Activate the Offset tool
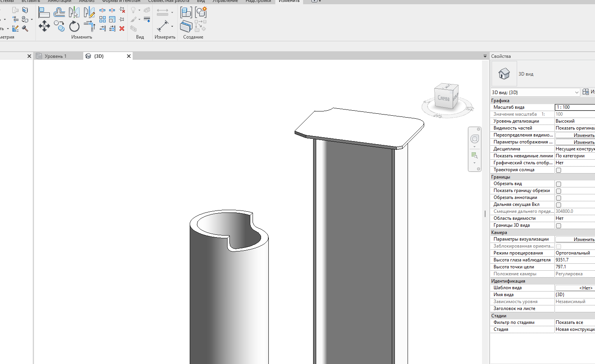 pyautogui.click(x=59, y=12)
